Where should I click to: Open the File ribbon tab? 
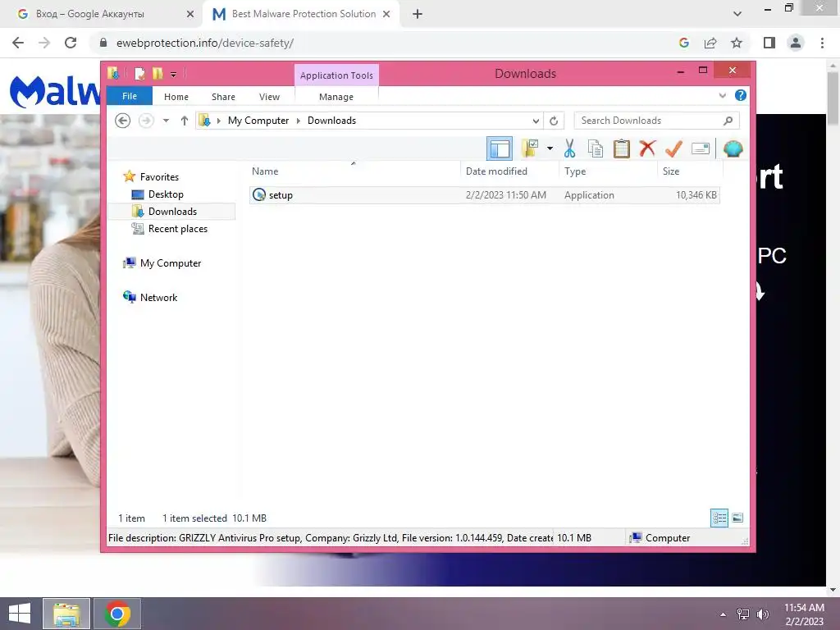tap(130, 97)
